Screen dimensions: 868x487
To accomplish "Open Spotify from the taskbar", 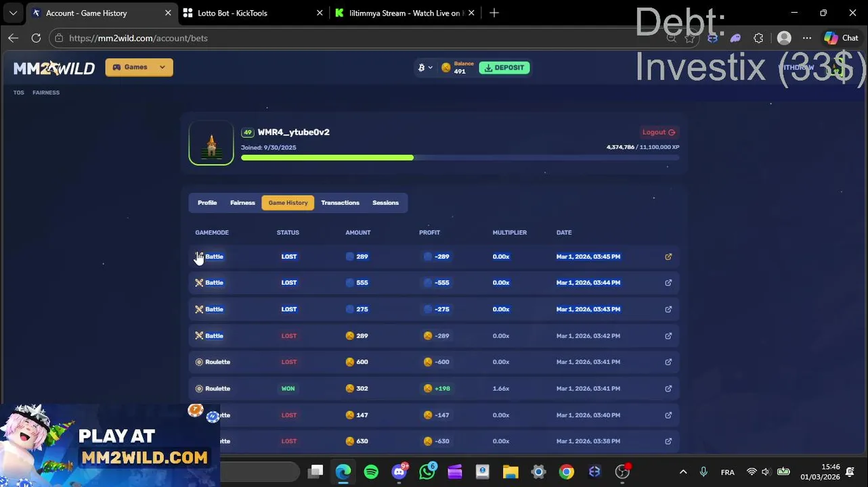I will point(371,472).
